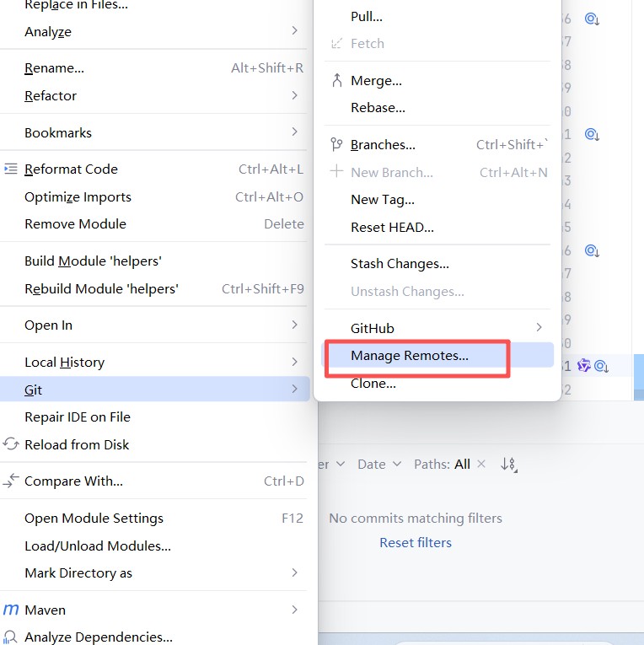Click the Fetch arrow icon
The image size is (644, 645).
point(337,43)
